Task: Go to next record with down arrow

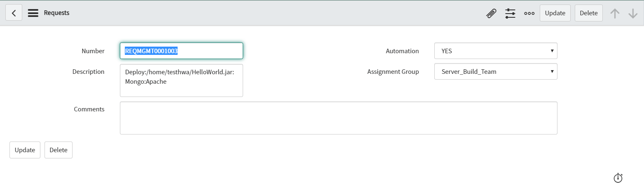Action: point(633,13)
